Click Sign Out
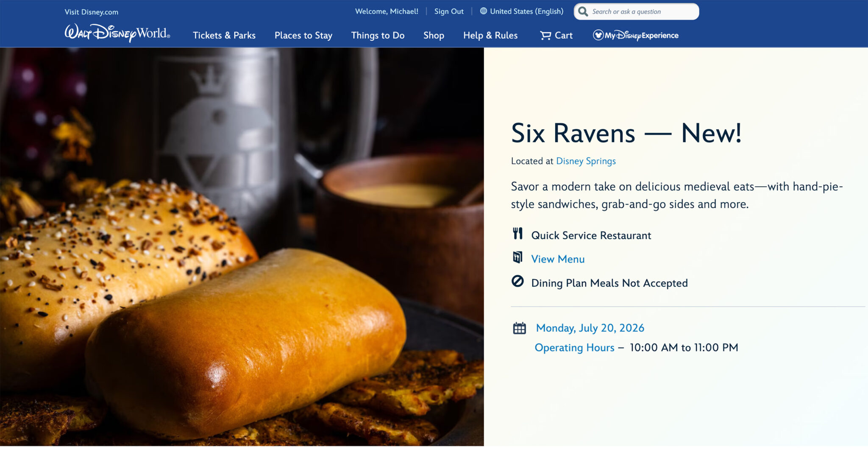Screen dimensions: 868x466 coord(449,11)
